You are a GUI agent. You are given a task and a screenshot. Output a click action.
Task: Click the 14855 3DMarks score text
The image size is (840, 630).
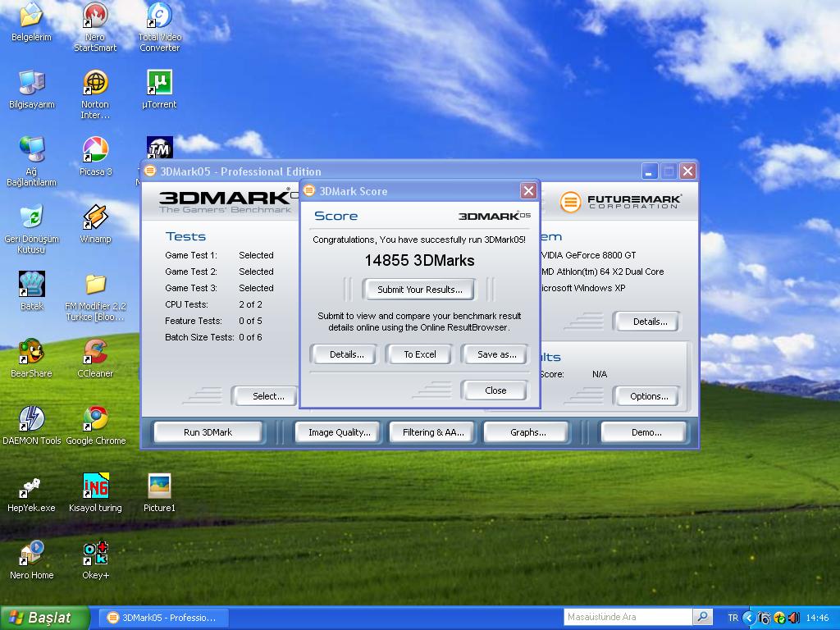coord(419,260)
